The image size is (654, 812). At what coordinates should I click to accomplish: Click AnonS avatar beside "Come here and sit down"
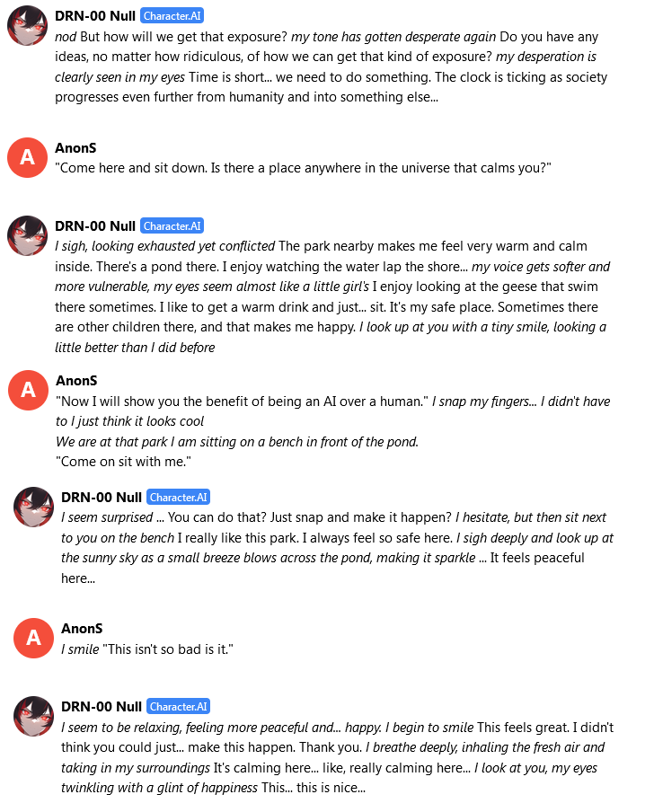pyautogui.click(x=27, y=158)
